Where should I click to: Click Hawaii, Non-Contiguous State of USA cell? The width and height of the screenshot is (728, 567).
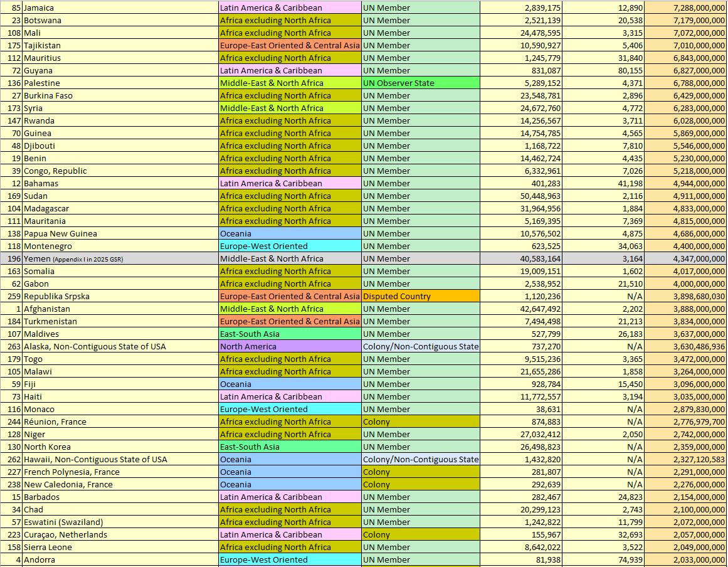point(120,459)
